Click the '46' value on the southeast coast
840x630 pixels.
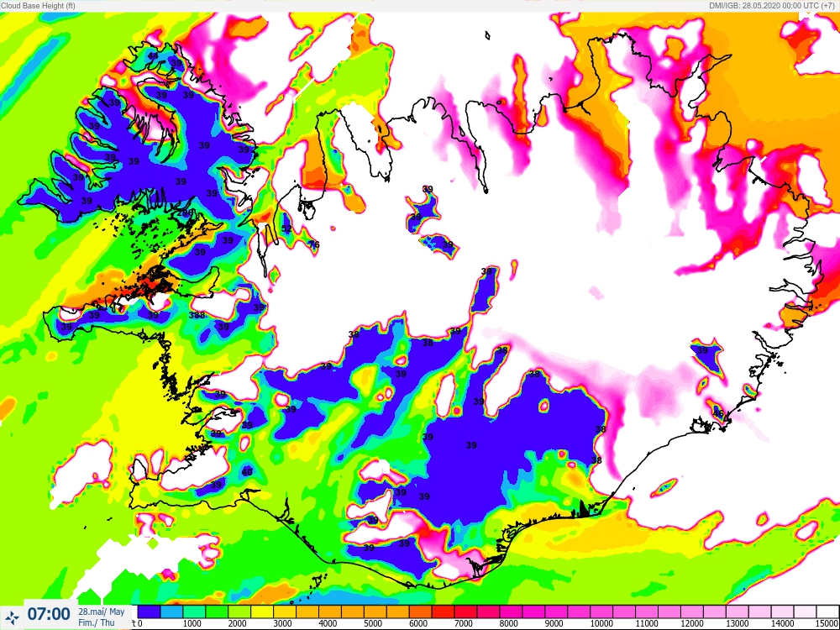[719, 413]
